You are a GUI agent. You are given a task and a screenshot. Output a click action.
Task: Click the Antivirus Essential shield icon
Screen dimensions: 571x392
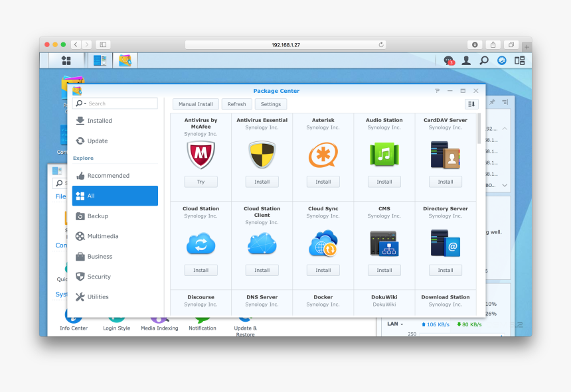(262, 155)
